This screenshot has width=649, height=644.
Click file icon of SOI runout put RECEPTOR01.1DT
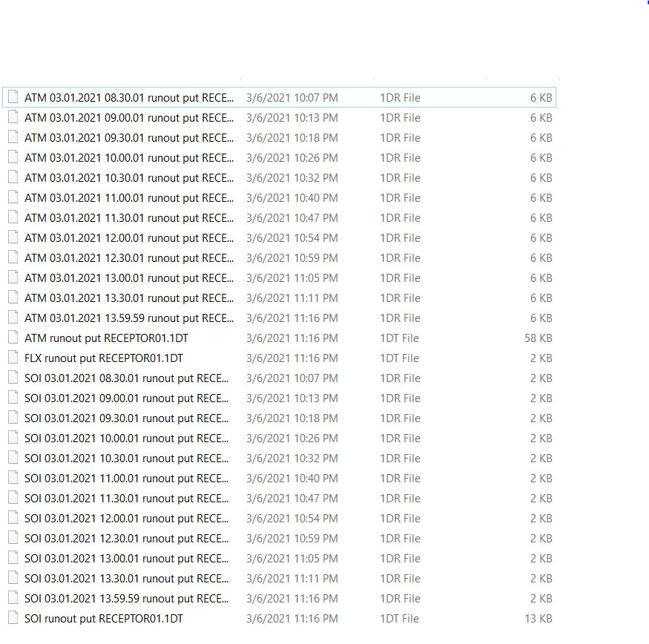(13, 618)
